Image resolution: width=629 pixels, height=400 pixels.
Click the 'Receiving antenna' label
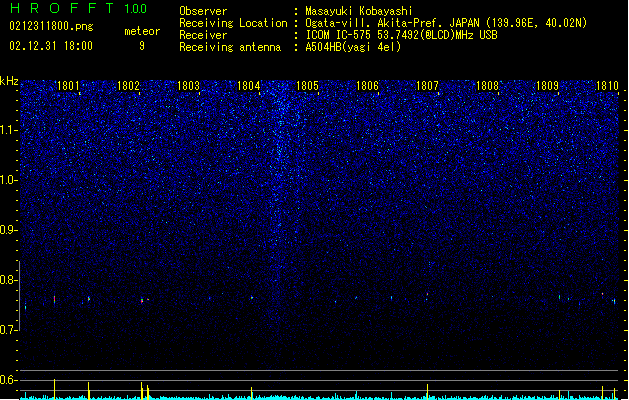[230, 47]
